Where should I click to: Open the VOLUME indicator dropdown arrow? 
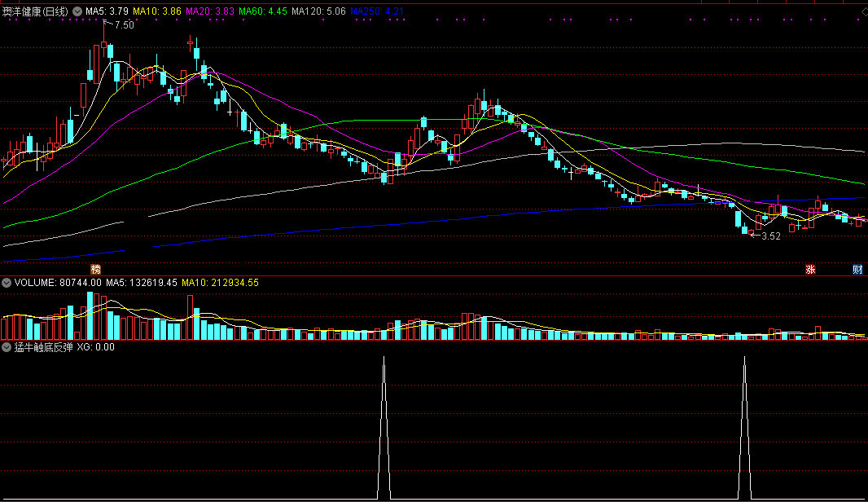7,283
